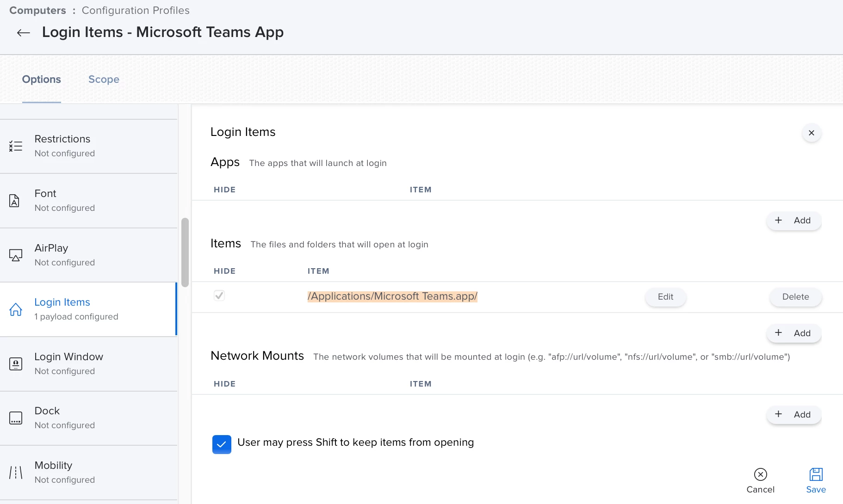
Task: Click the AirPlay screen icon in sidebar
Action: 16,255
